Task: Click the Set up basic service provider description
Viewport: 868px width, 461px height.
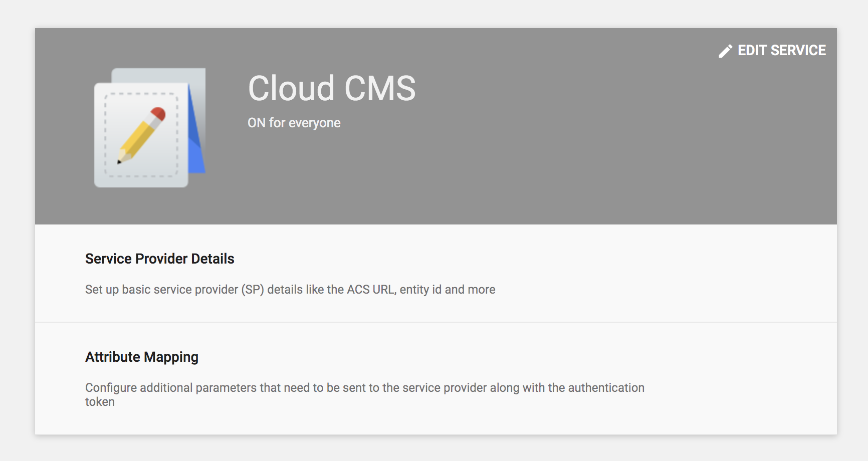Action: [290, 290]
